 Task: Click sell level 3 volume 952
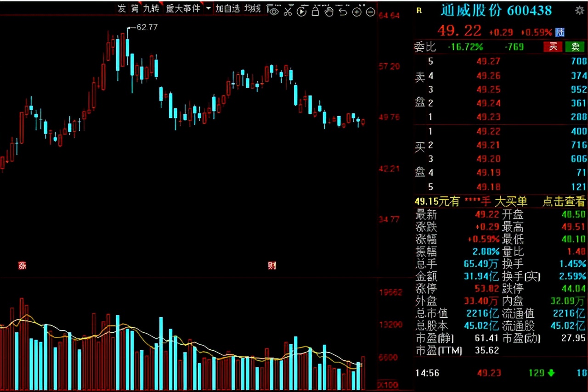(x=579, y=90)
